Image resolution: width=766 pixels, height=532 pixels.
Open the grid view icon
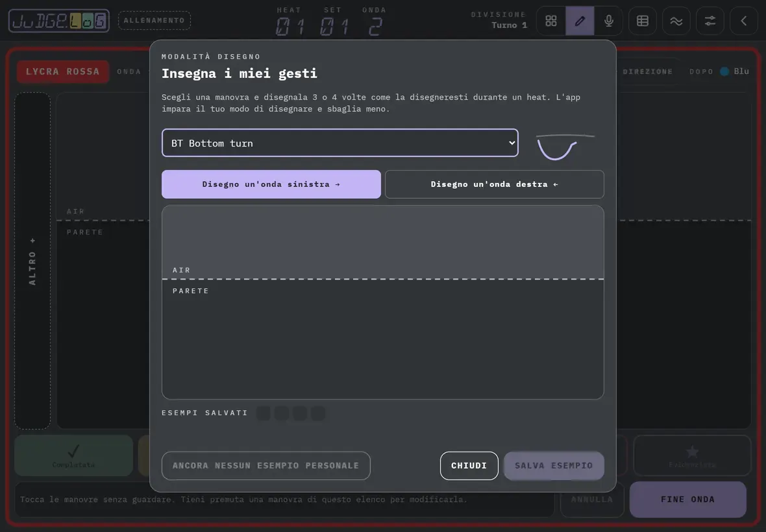(x=550, y=21)
